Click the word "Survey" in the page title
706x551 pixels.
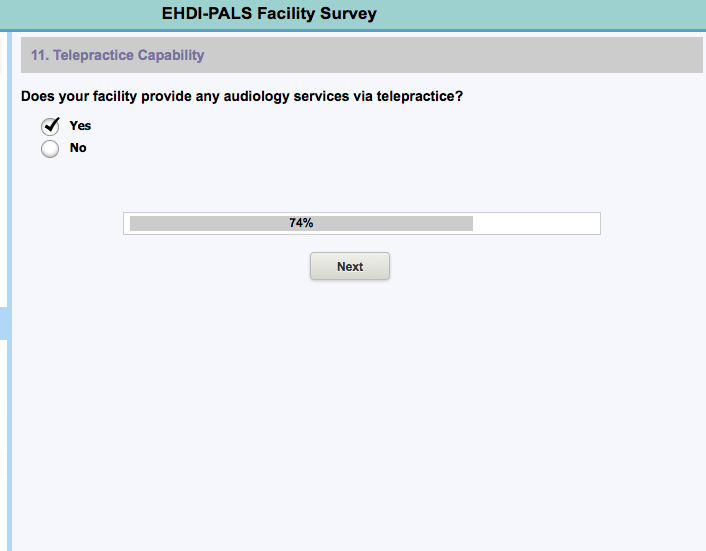point(344,14)
